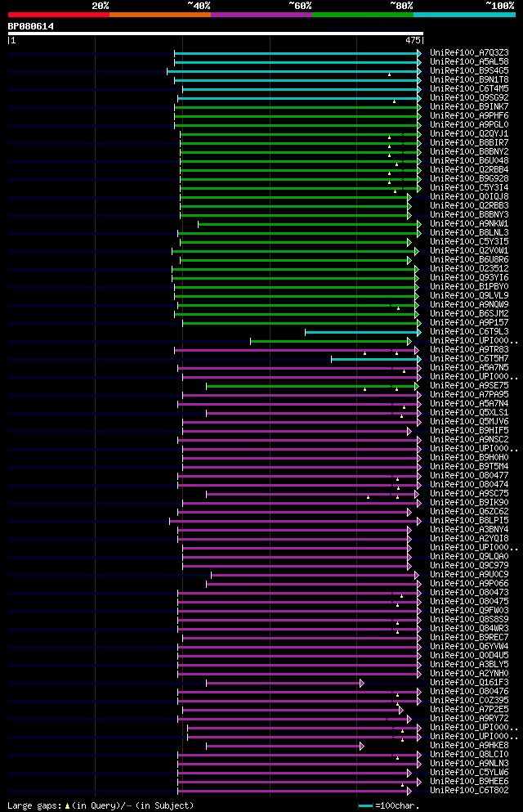Select hit UniRef100_O80473
Screen dimensions: 523x812
click(x=469, y=592)
